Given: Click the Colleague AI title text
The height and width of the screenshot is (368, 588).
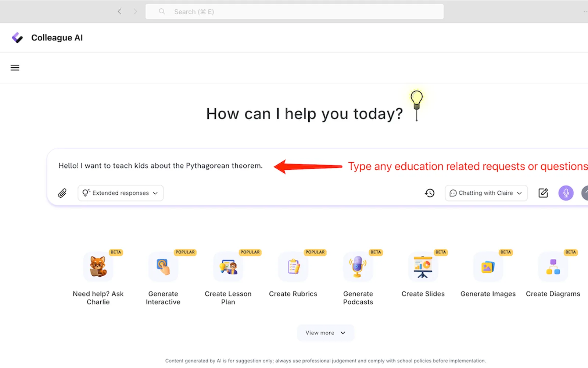Looking at the screenshot, I should (x=57, y=38).
